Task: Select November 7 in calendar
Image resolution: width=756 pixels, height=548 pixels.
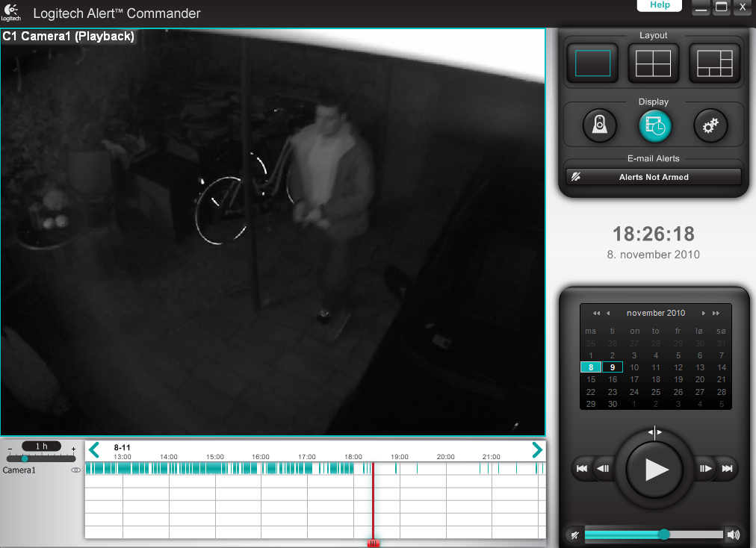Action: pos(722,355)
